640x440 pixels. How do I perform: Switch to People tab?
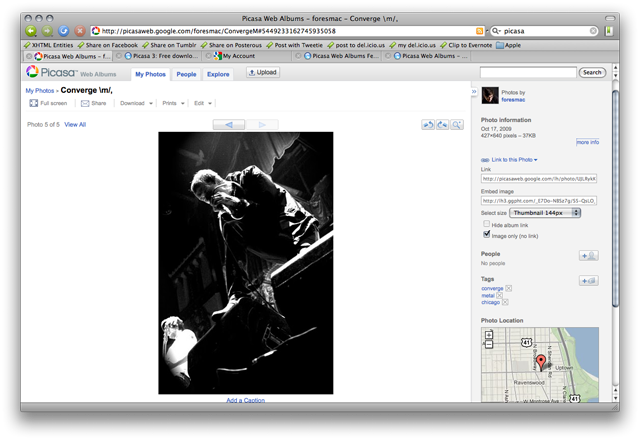(186, 74)
